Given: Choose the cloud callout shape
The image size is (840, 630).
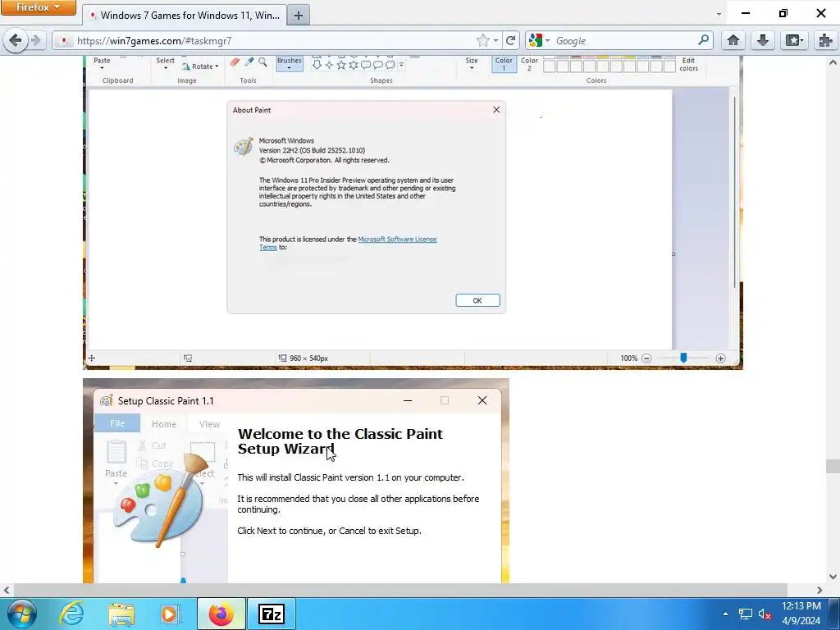Looking at the screenshot, I should tap(390, 65).
